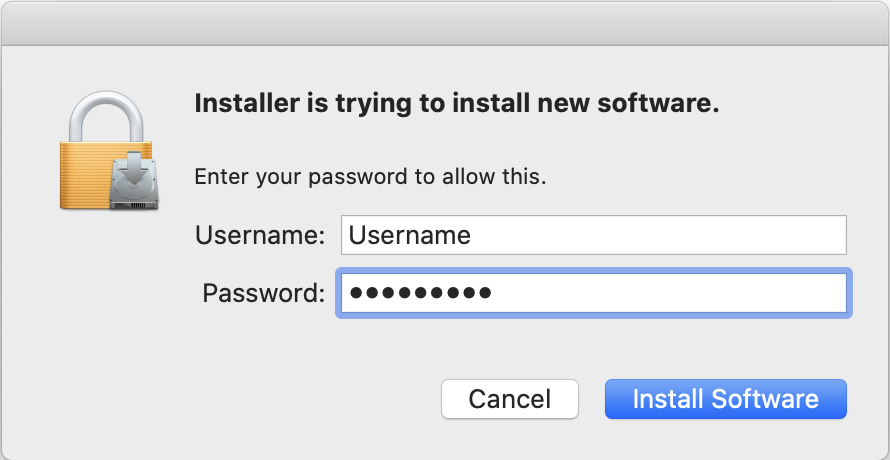Click the "Username:" label
The image size is (890, 460).
(x=260, y=235)
